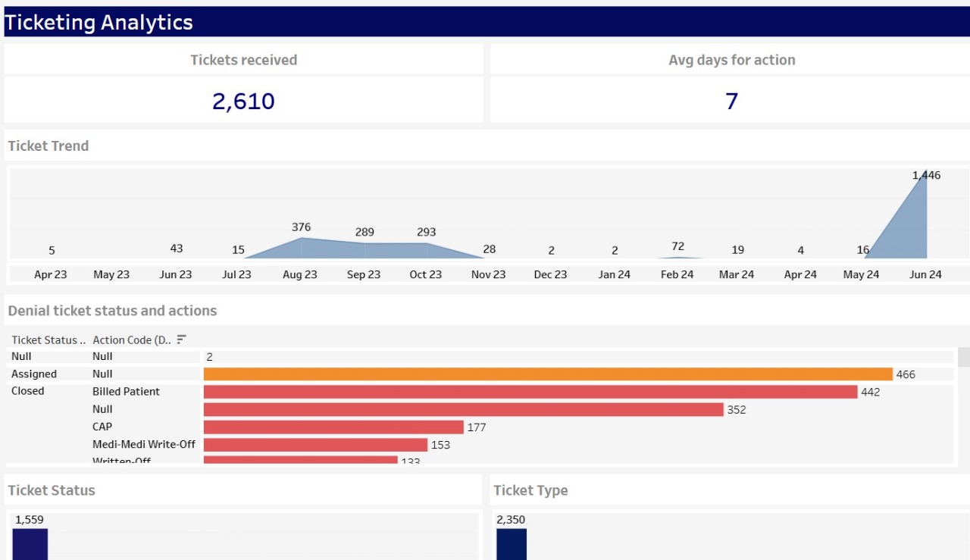The height and width of the screenshot is (560, 970).
Task: Click the Jun 23 value 43
Action: (x=177, y=249)
